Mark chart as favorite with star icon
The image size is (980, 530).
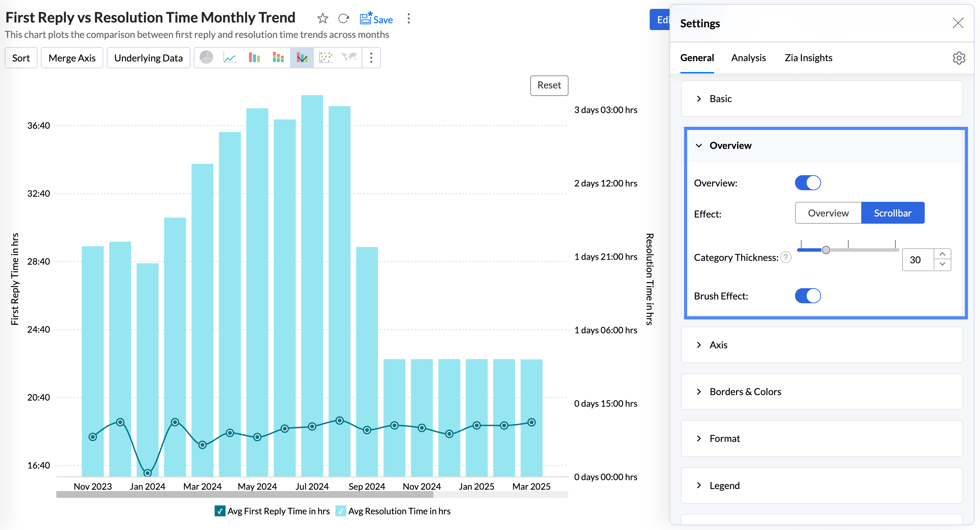click(x=322, y=18)
